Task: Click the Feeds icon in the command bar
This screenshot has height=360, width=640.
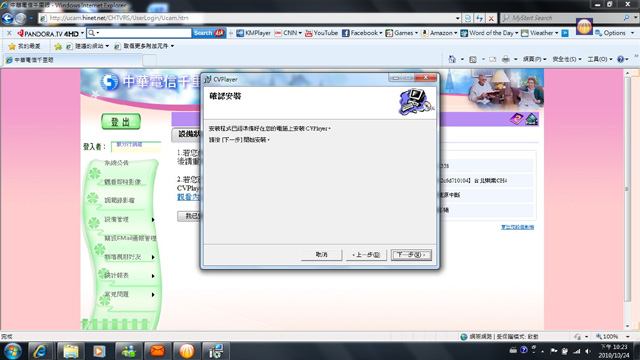Action: [473, 59]
